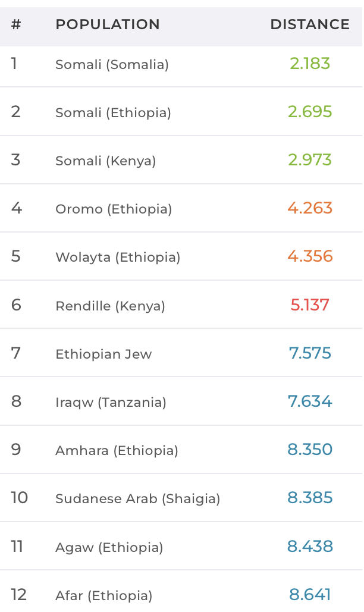Click the # column header
This screenshot has height=612, width=364.
tap(16, 24)
